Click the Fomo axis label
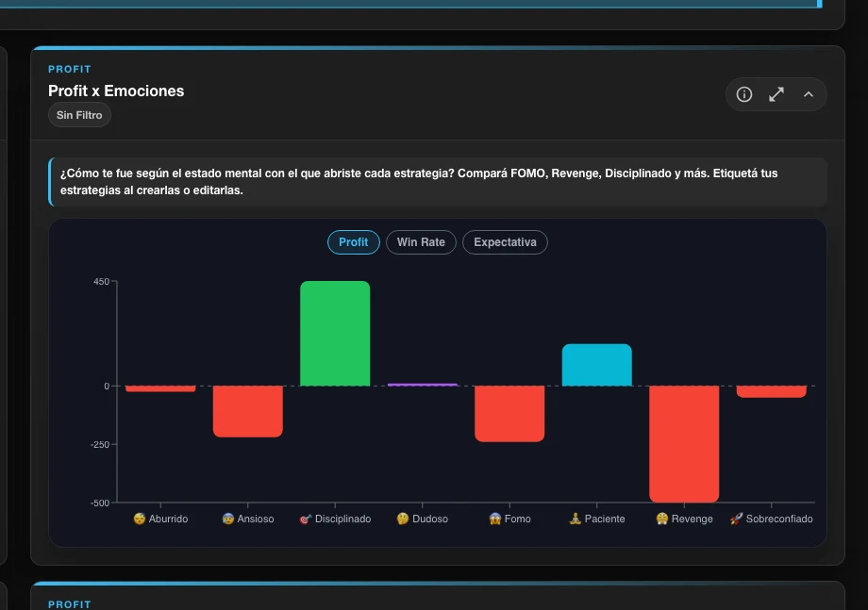The height and width of the screenshot is (610, 868). pos(509,519)
